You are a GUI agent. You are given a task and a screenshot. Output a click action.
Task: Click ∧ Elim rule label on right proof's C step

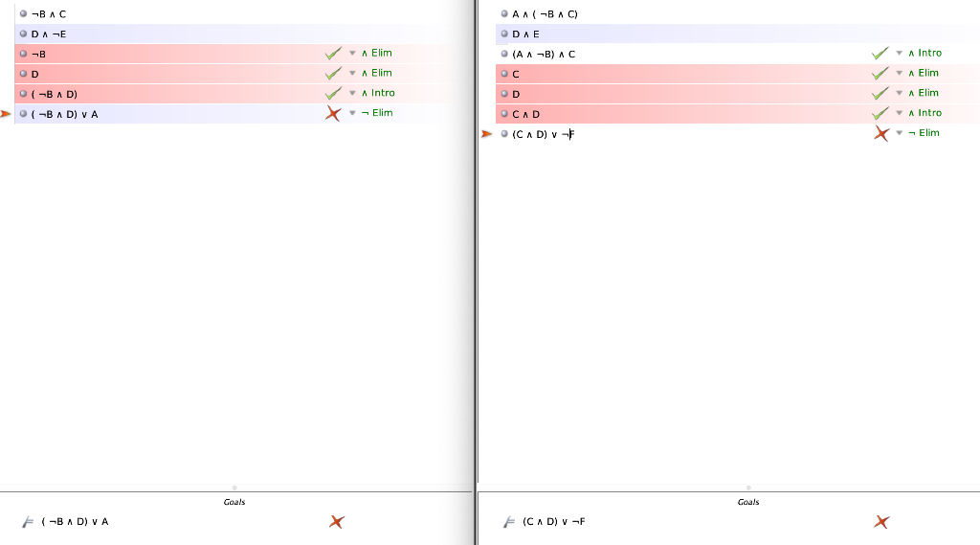[924, 73]
